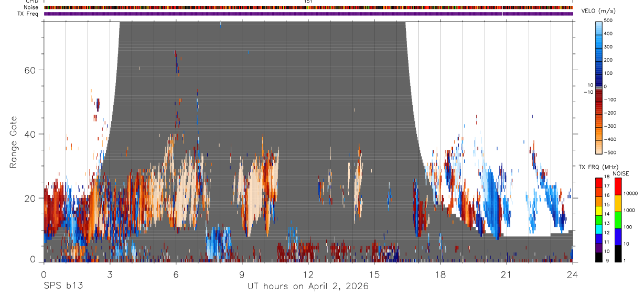Click the 3 hour label on UT axis
The width and height of the screenshot is (644, 297).
(x=110, y=273)
